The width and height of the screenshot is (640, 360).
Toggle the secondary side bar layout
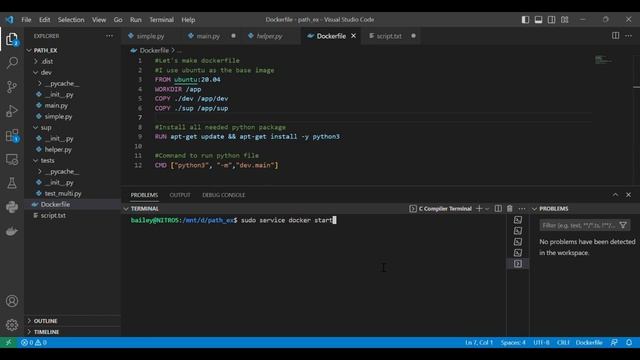click(x=551, y=20)
